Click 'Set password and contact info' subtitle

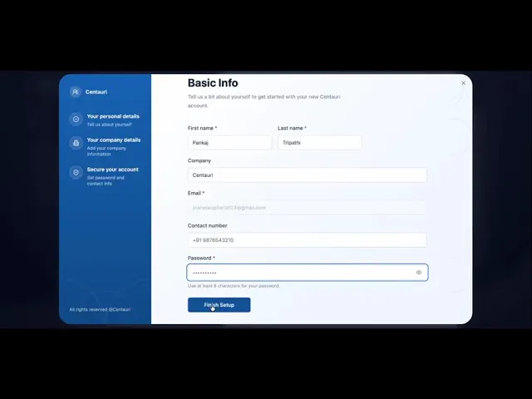106,180
